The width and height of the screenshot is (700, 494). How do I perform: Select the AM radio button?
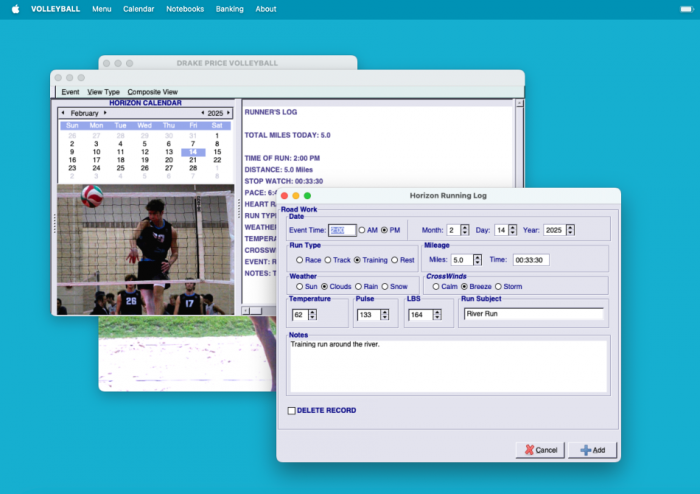(362, 230)
